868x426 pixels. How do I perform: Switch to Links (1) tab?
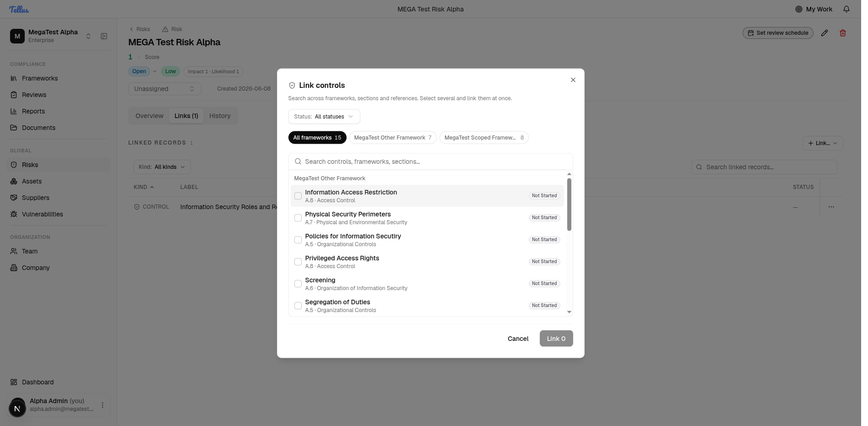[x=186, y=116]
